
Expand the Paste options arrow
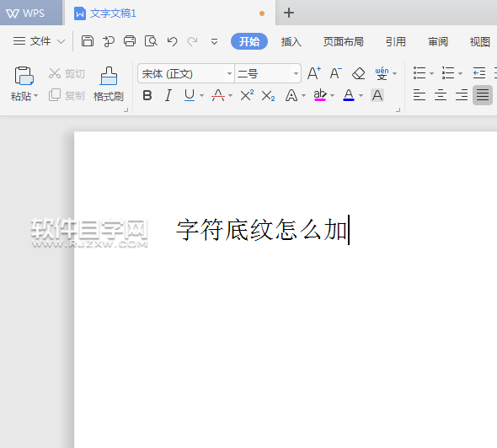tap(36, 96)
